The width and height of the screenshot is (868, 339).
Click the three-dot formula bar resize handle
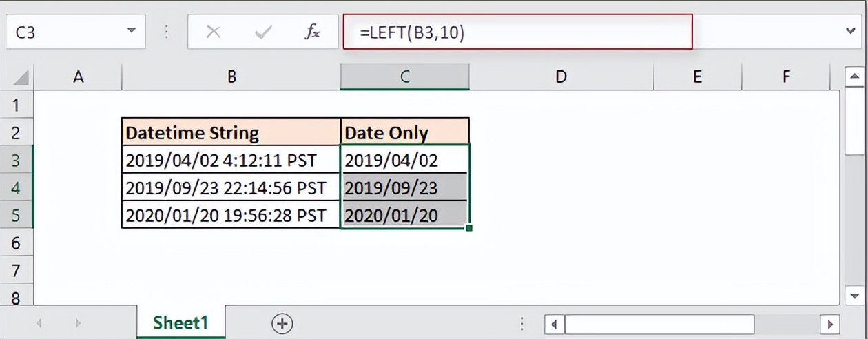[167, 32]
